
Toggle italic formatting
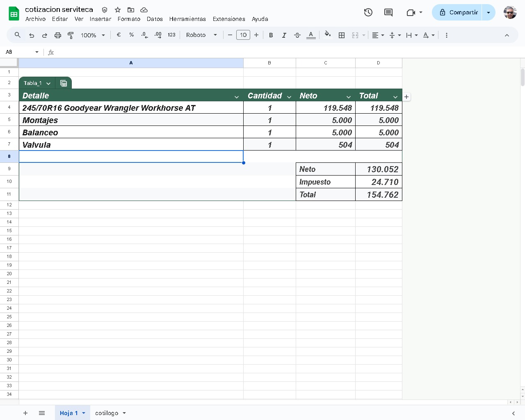coord(284,35)
